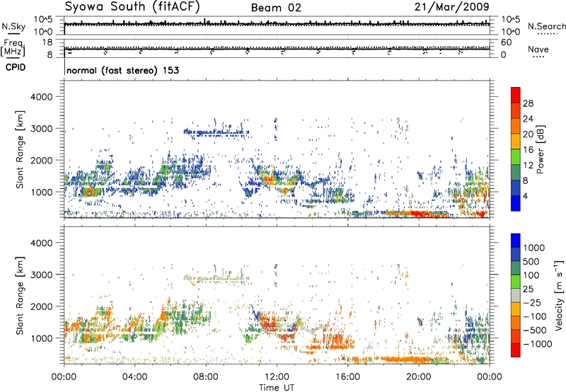
Task: Click the "Syowa South (fitACF)" plot title
Action: click(x=132, y=7)
